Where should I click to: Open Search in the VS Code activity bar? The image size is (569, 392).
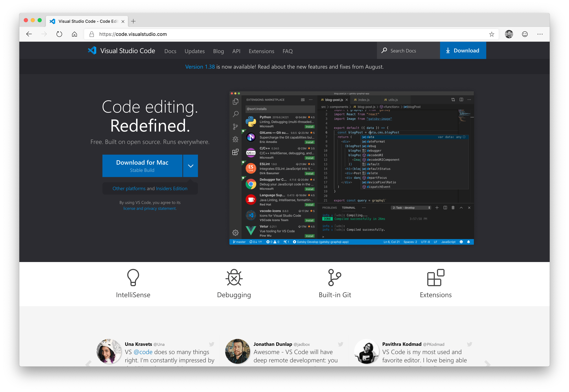(x=236, y=114)
